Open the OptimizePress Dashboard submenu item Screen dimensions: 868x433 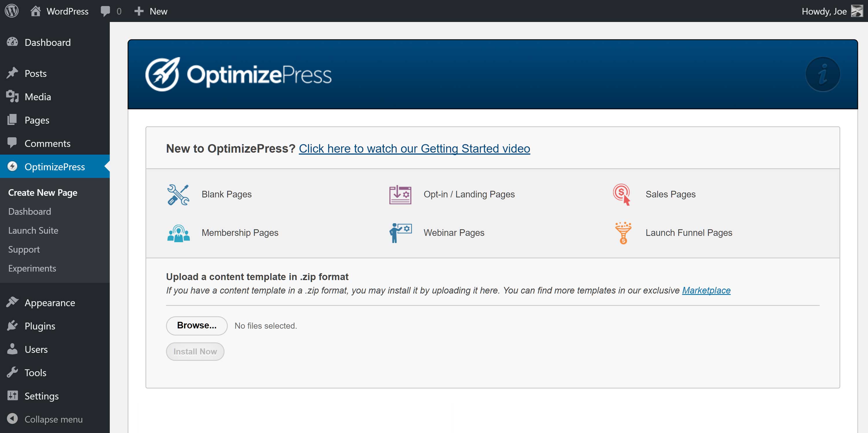pos(30,211)
